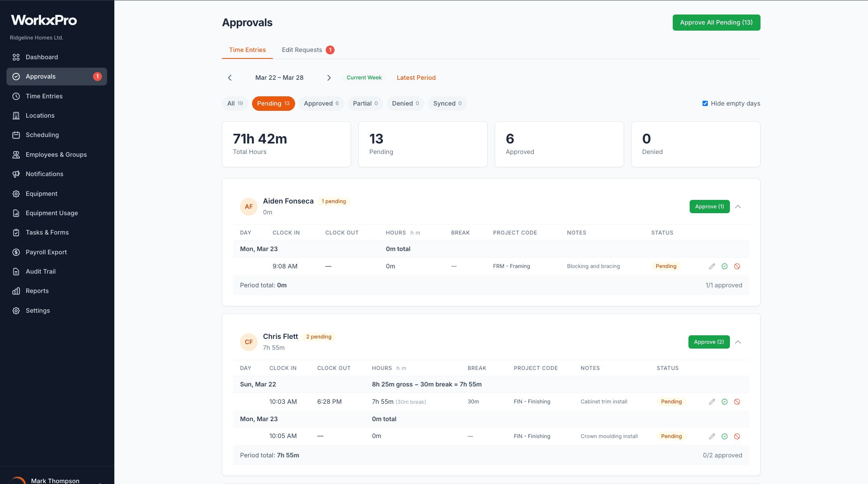Screen dimensions: 868x484
Task: Approve Chris Flett's Cabinet trim entry via green checkmark
Action: tap(725, 401)
